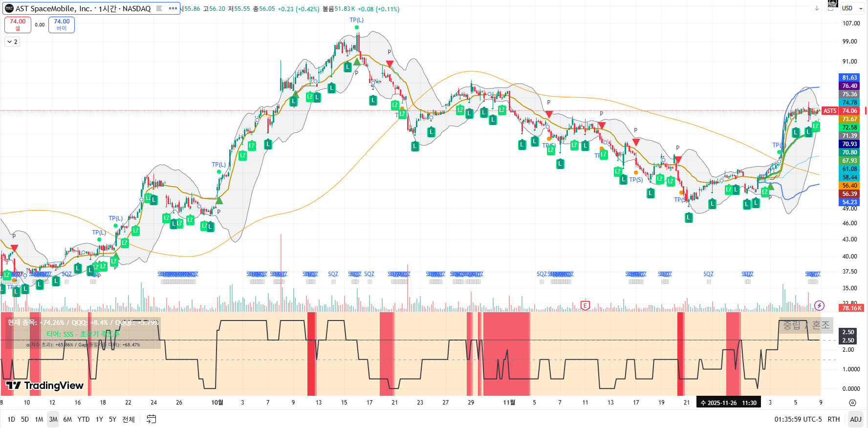Switch to the YTD time range

pos(84,419)
